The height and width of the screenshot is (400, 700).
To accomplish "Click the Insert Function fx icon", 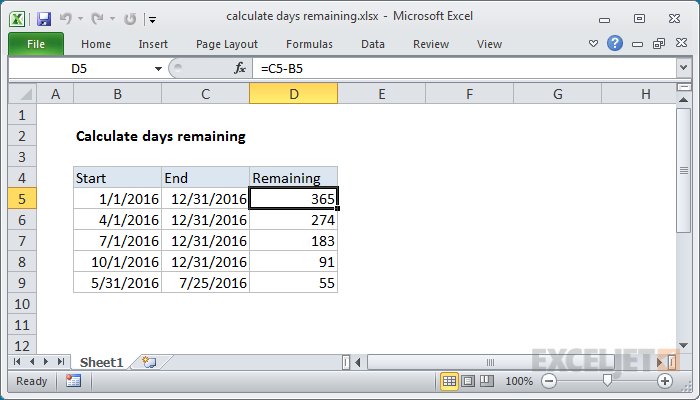I will point(240,68).
